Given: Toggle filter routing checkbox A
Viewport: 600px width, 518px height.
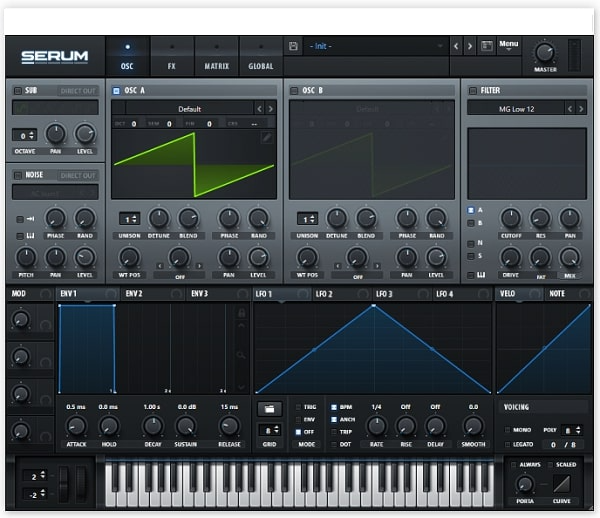Looking at the screenshot, I should point(471,210).
